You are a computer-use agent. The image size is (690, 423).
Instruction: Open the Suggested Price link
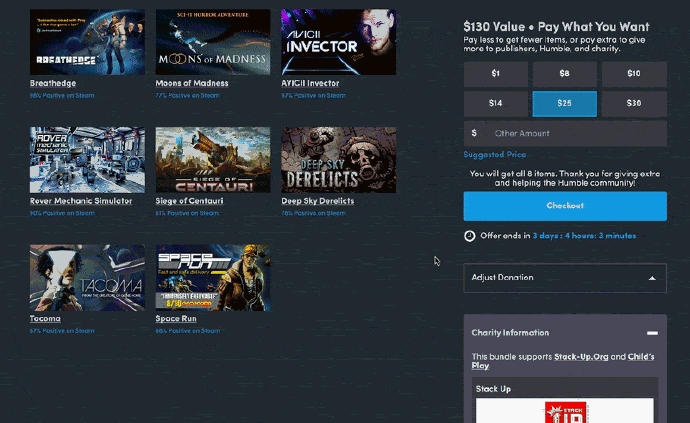tap(495, 154)
